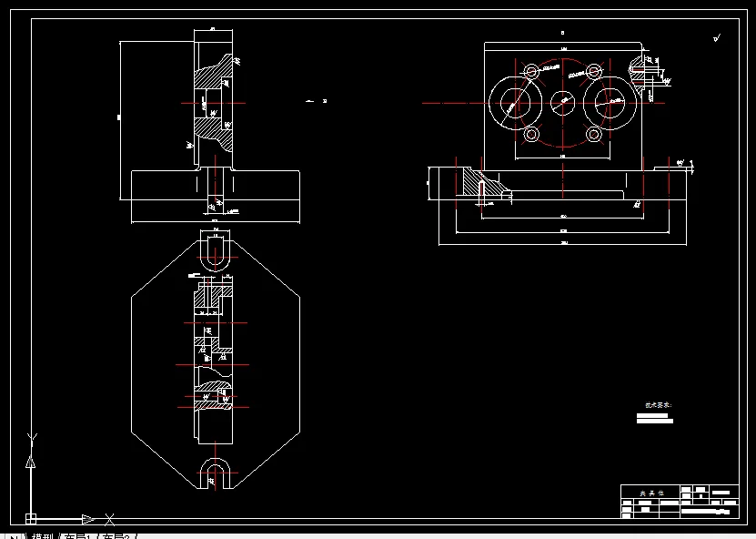Click the UCS Y-axis arrowhead
Viewport: 756px width, 539px height.
pyautogui.click(x=30, y=462)
